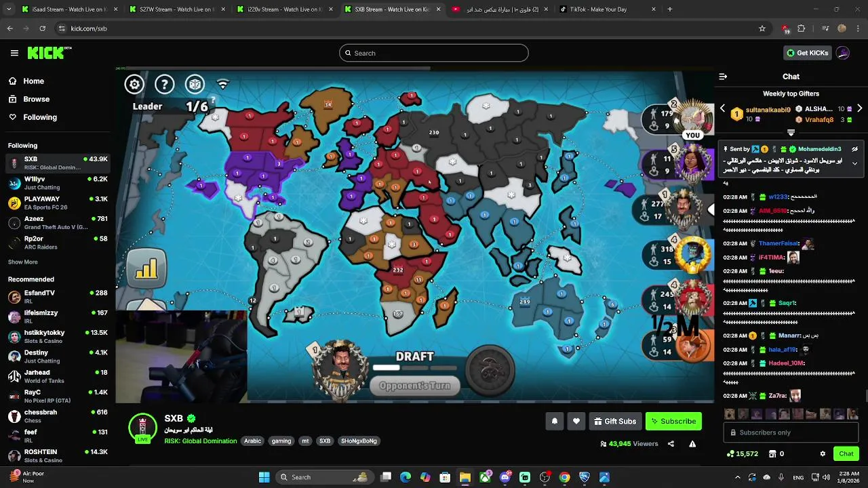The image size is (868, 488).
Task: Click the notification bell for SXB
Action: click(x=554, y=422)
